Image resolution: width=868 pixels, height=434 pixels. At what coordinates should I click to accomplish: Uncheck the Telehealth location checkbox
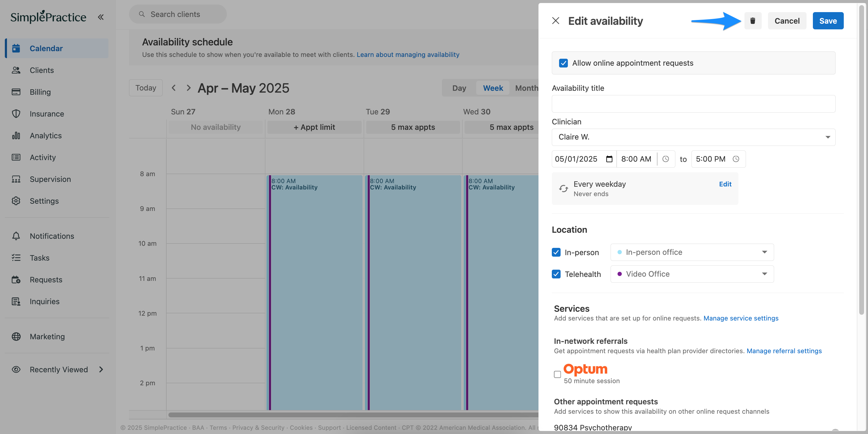(556, 274)
